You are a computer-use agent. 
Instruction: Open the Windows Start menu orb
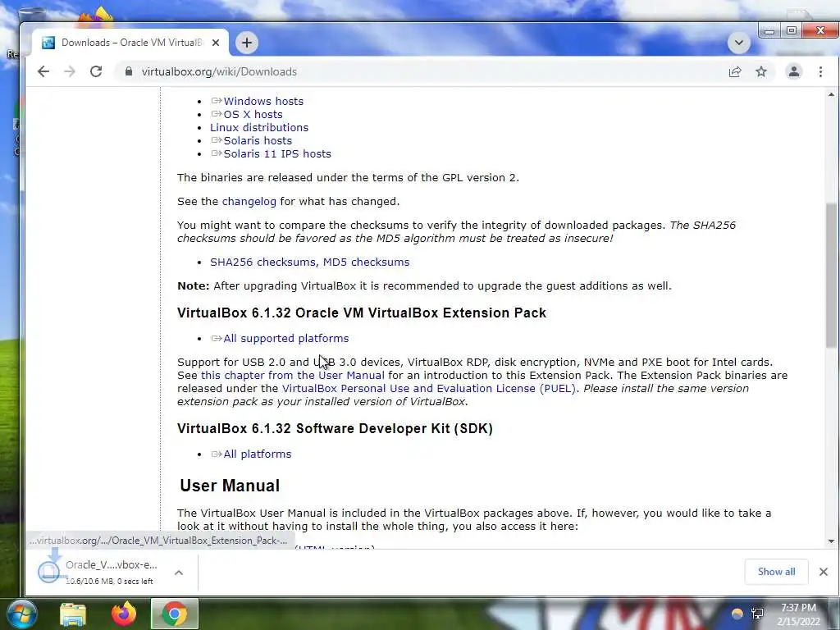click(21, 614)
